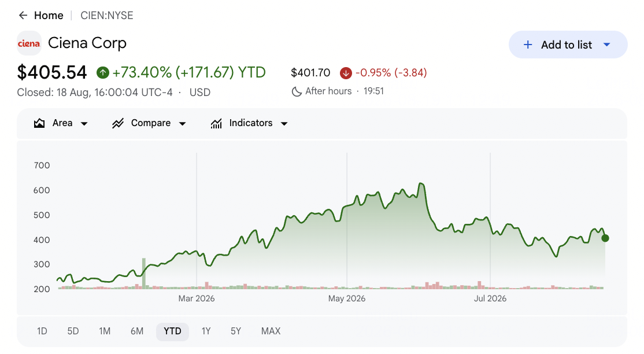Screen dimensions: 644x354
Task: Select the 1Y time range
Action: [206, 331]
